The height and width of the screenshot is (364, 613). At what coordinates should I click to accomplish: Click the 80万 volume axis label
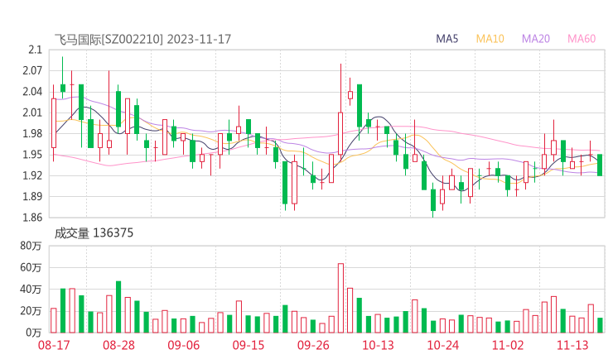point(31,246)
